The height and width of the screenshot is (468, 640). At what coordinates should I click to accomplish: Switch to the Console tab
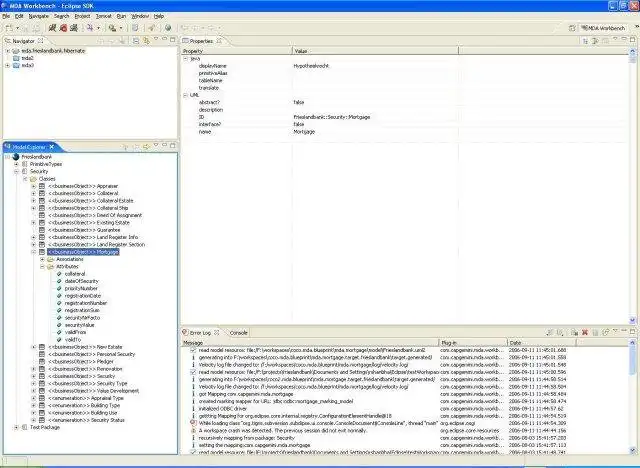click(x=238, y=333)
